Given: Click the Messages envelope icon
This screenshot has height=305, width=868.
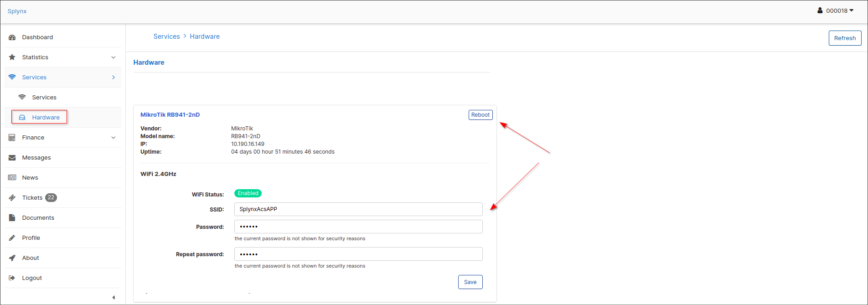Looking at the screenshot, I should click(x=12, y=158).
